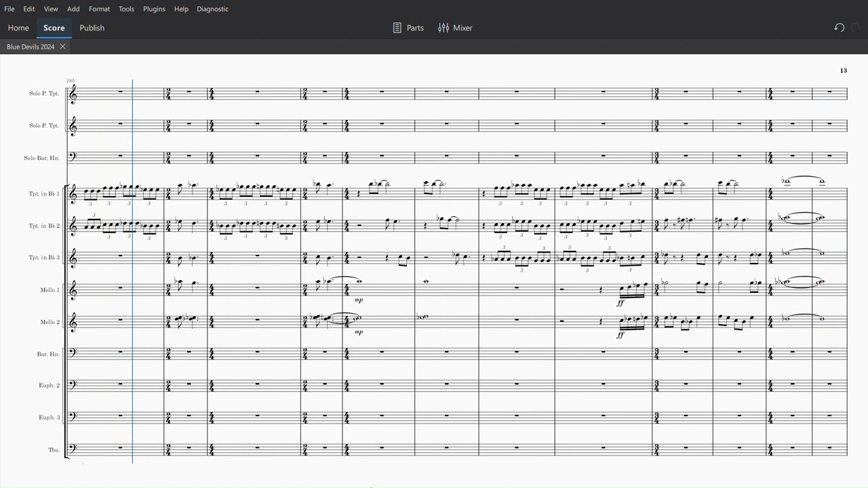Open the Diagnostic menu
The height and width of the screenshot is (488, 868).
point(212,9)
